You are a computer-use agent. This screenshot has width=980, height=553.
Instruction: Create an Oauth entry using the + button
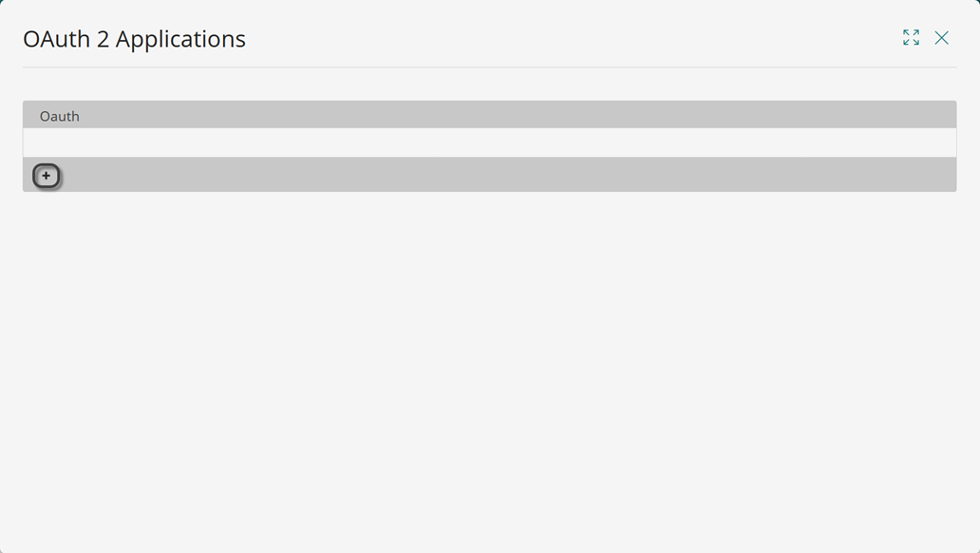click(x=47, y=176)
